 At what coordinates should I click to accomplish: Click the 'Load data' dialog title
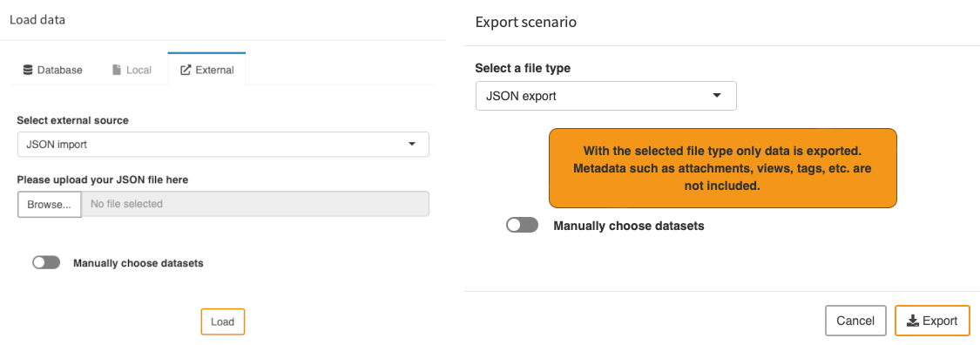pos(37,20)
